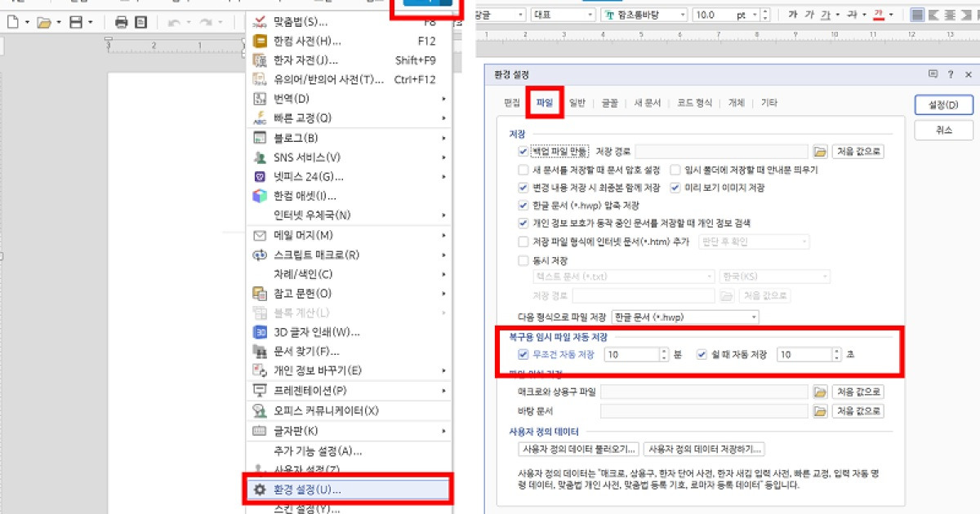Expand the 번역 submenu arrow
This screenshot has width=980, height=514.
[x=444, y=99]
